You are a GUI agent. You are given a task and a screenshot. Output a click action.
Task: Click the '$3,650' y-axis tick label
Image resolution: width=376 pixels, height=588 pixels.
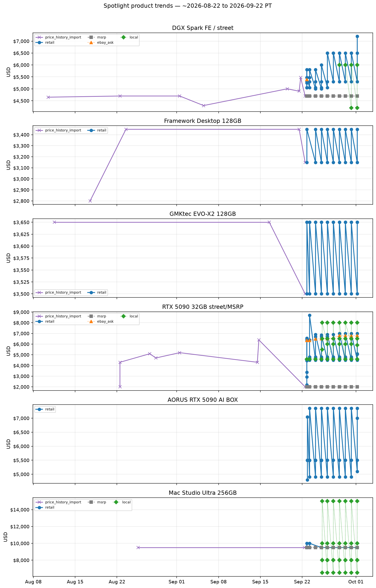tap(21, 222)
